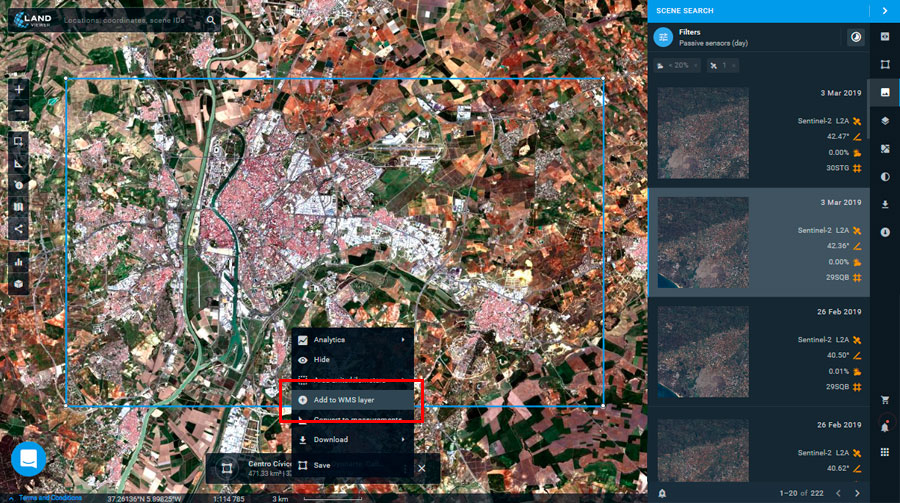The image size is (900, 503).
Task: Open the 3D cube view tool
Action: tap(18, 284)
